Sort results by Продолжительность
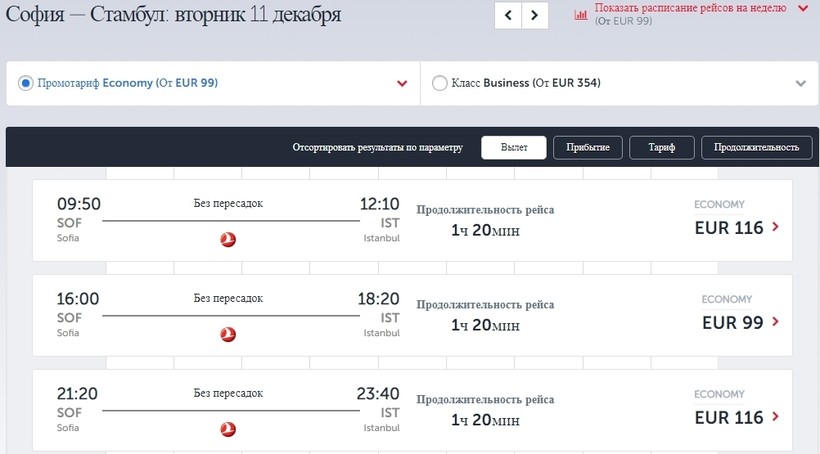This screenshot has width=820, height=454. coord(756,147)
